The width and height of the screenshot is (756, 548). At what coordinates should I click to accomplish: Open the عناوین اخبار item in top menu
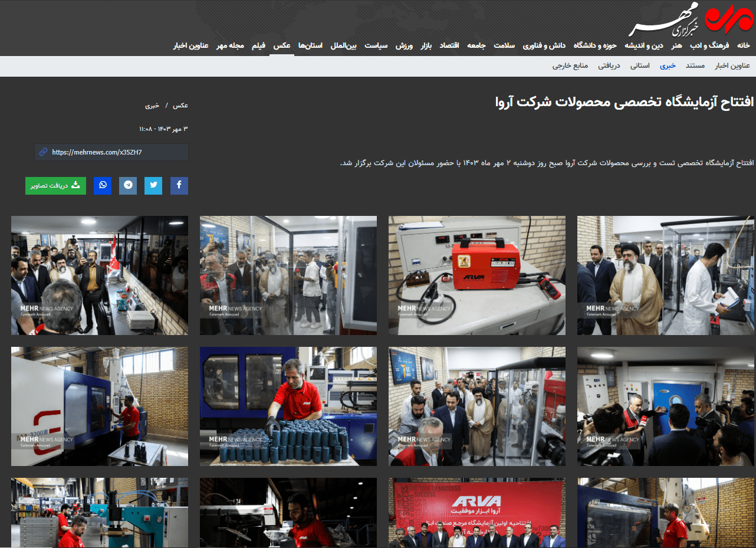pyautogui.click(x=190, y=45)
